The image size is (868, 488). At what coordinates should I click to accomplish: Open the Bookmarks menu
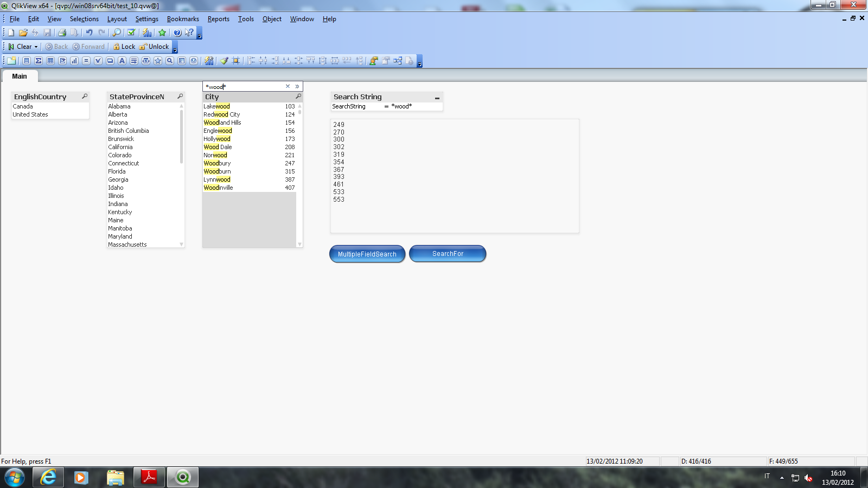pos(183,19)
